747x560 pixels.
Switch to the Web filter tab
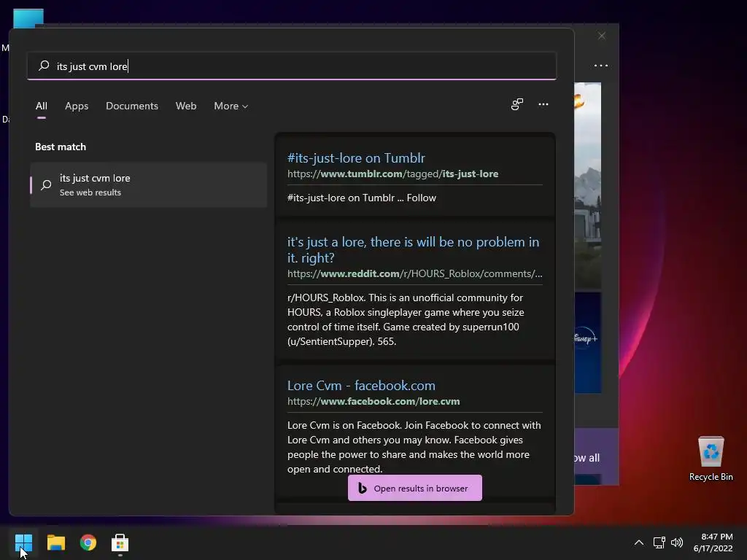click(x=186, y=106)
